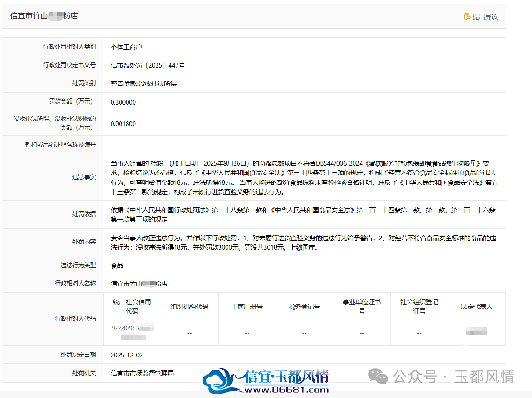
Task: Click the 行政处罚相对人类别 label
Action: tap(69, 47)
